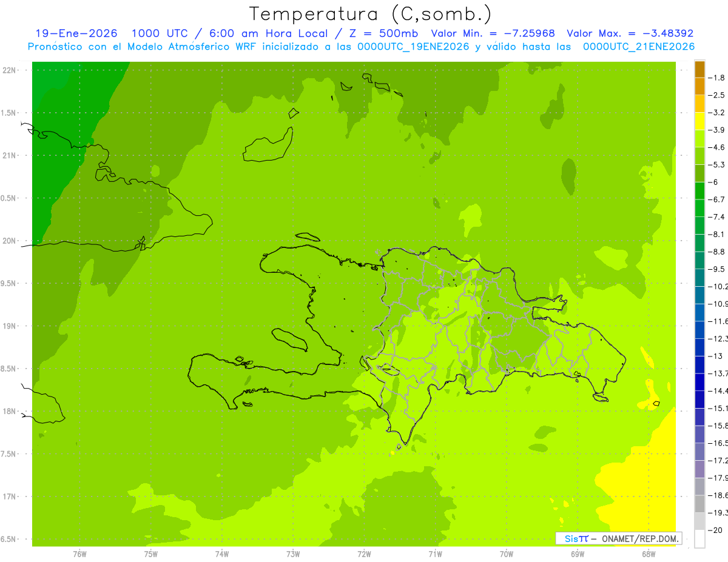Screen dimensions: 728x562
Task: Select the gray swatch between -18.6 and -19.3
Action: pyautogui.click(x=699, y=504)
